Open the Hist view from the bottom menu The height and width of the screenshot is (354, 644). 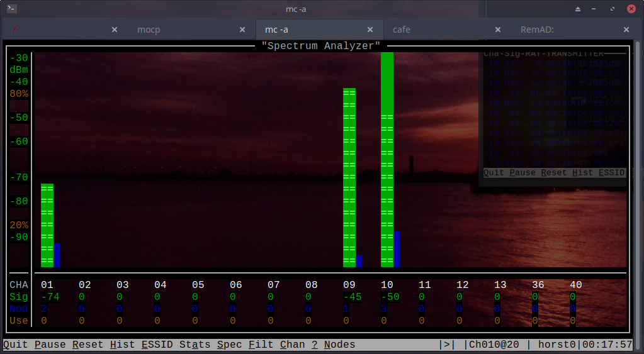[x=122, y=345]
